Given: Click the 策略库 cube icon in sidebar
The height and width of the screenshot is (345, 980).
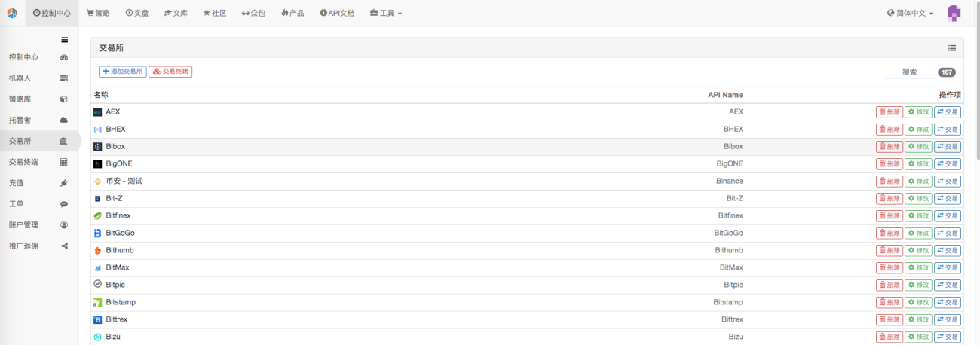Looking at the screenshot, I should 64,99.
